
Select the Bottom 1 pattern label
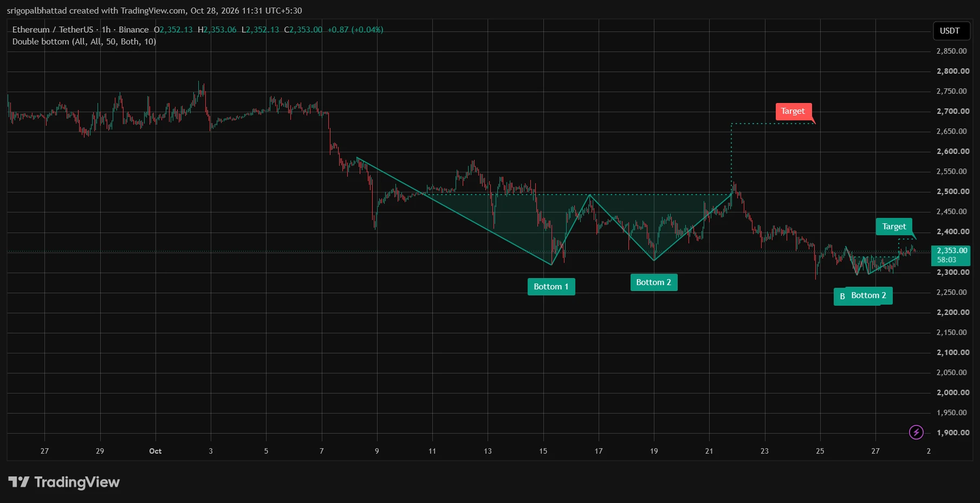pos(551,287)
